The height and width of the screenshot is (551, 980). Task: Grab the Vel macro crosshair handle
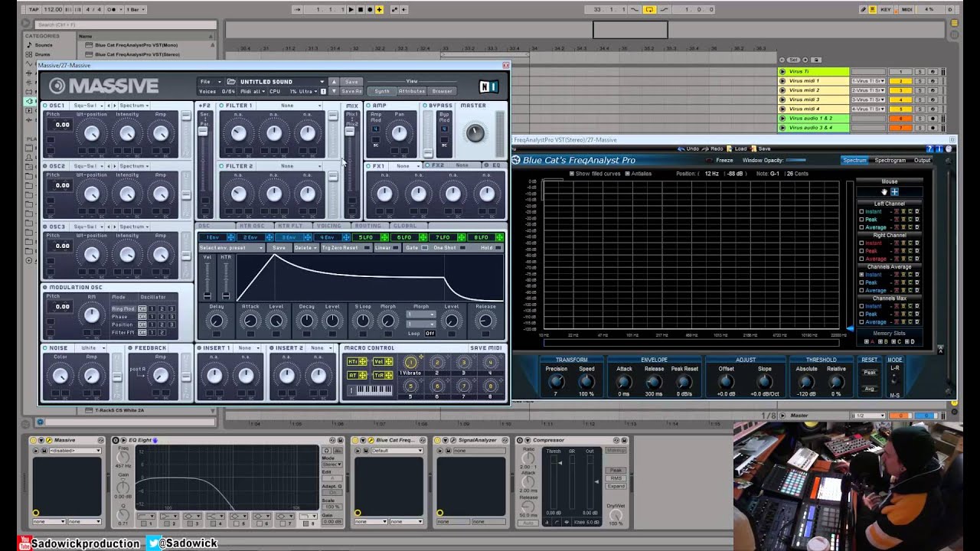click(388, 361)
